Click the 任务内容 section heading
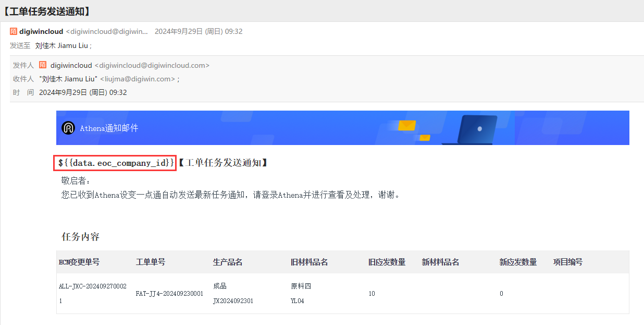Image resolution: width=644 pixels, height=325 pixels. (80, 236)
